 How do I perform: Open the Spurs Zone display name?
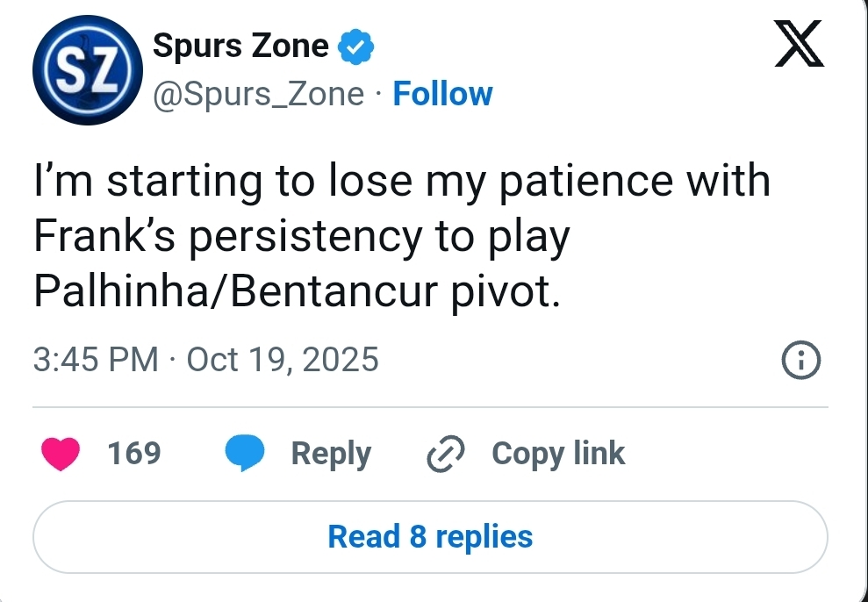click(x=240, y=46)
